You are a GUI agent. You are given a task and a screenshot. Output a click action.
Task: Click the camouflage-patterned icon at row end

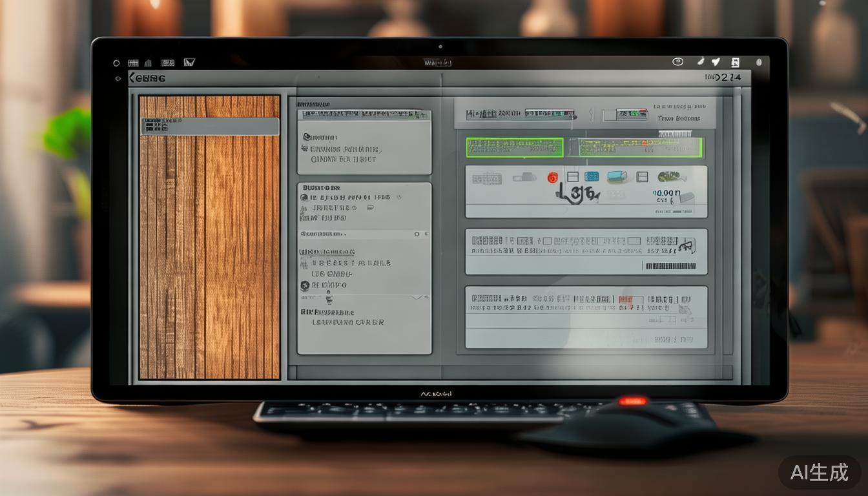(x=668, y=176)
